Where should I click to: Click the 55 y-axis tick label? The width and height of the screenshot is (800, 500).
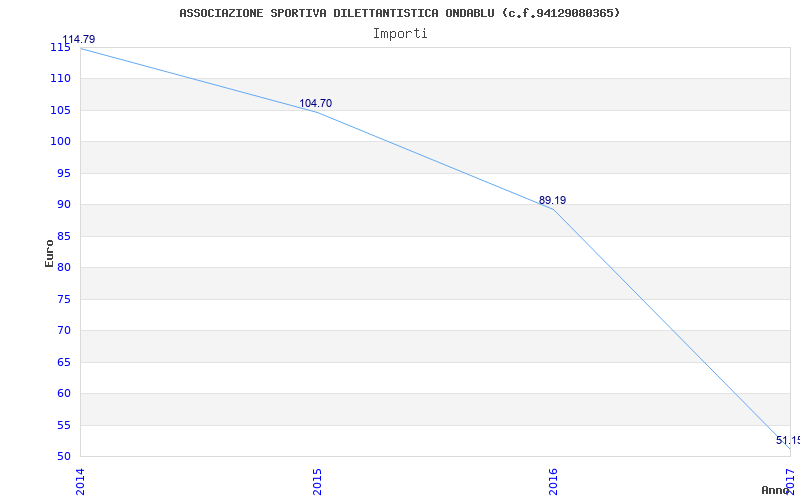(x=63, y=426)
